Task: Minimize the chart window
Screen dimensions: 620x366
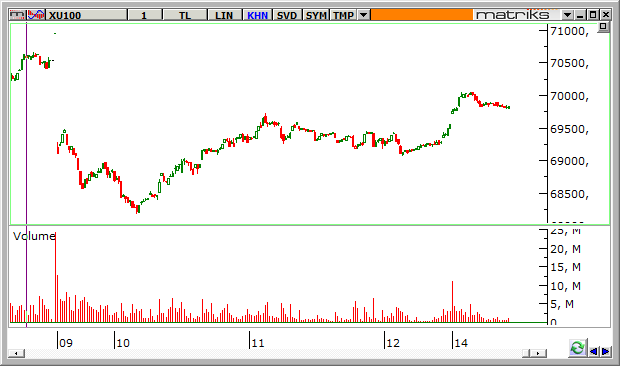Action: click(580, 15)
